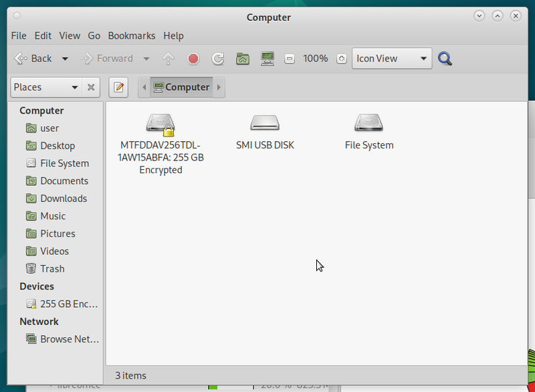Image resolution: width=535 pixels, height=392 pixels.
Task: Open the SMI USB DISK drive
Action: (265, 124)
